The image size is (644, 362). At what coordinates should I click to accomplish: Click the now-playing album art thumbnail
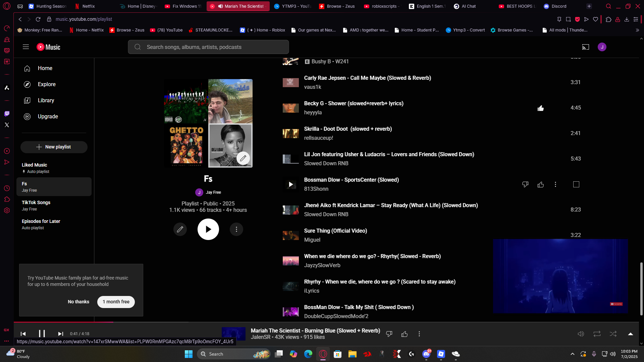click(234, 334)
